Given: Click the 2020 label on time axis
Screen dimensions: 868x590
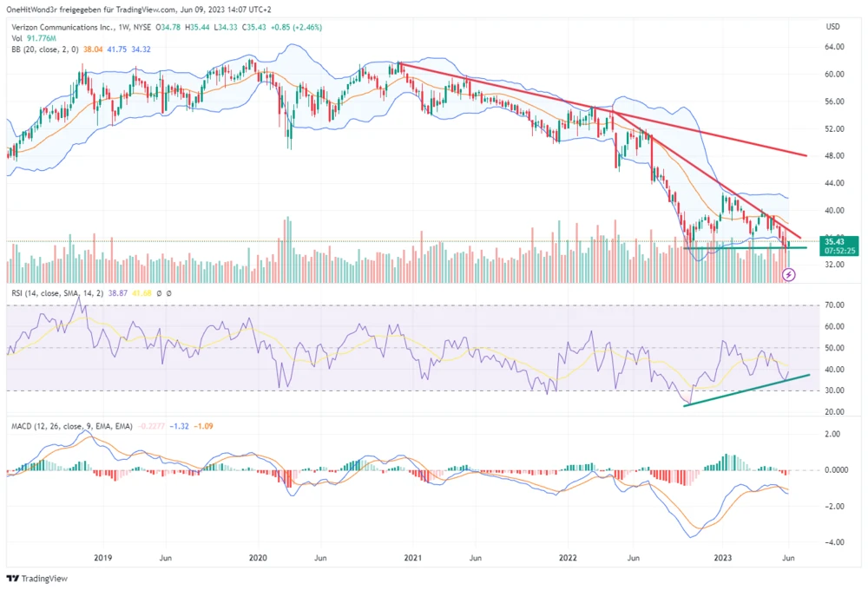Looking at the screenshot, I should click(258, 557).
